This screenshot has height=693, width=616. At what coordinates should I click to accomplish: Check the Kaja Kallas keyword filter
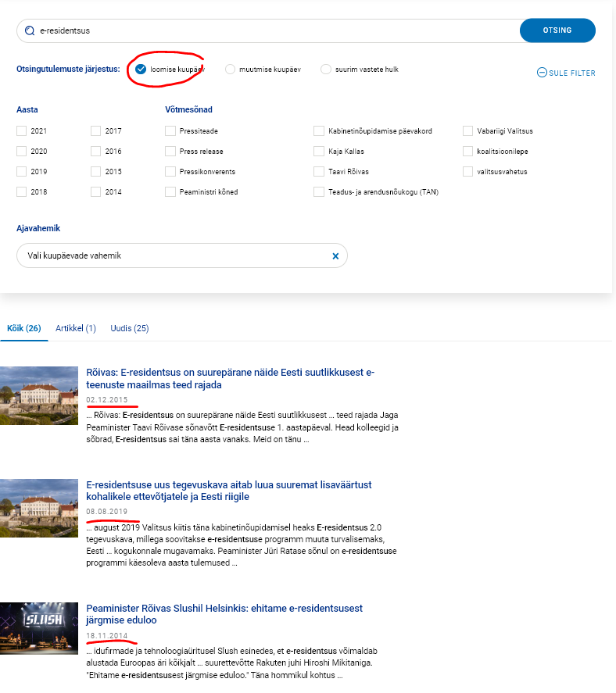pos(319,151)
